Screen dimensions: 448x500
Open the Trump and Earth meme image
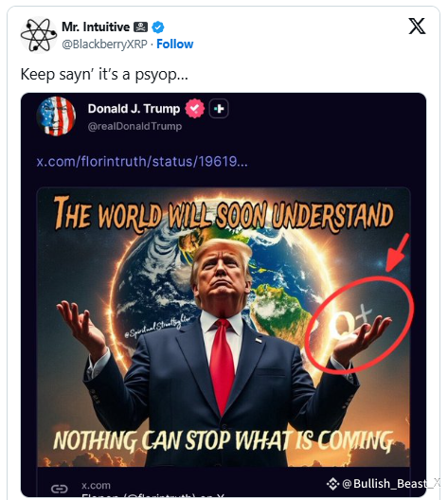click(x=224, y=327)
